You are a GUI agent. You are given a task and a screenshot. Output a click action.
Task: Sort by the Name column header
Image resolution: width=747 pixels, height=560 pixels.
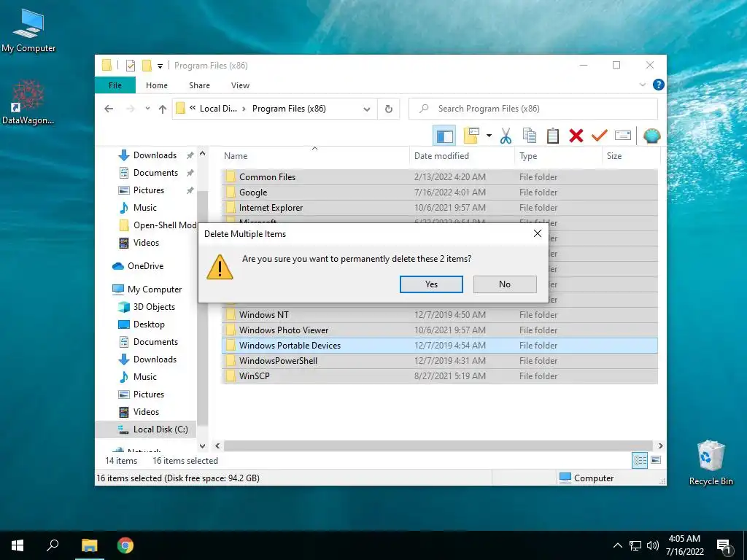coord(314,156)
